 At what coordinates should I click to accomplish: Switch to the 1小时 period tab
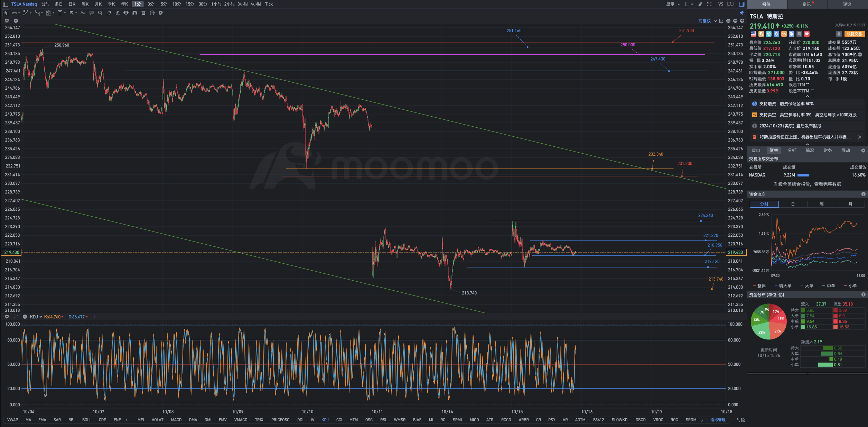[216, 4]
